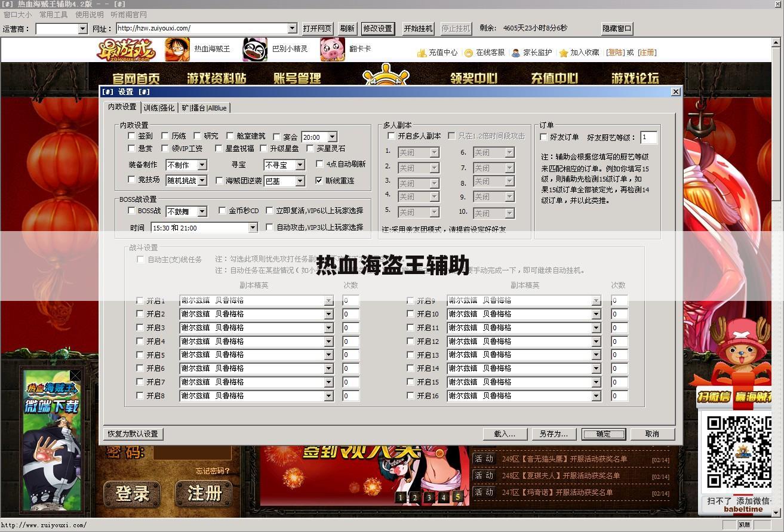Select banner slide number 2

(415, 497)
